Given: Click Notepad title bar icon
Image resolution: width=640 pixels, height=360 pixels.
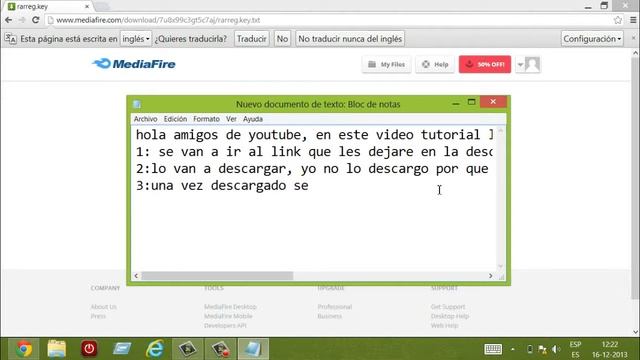Looking at the screenshot, I should [137, 104].
